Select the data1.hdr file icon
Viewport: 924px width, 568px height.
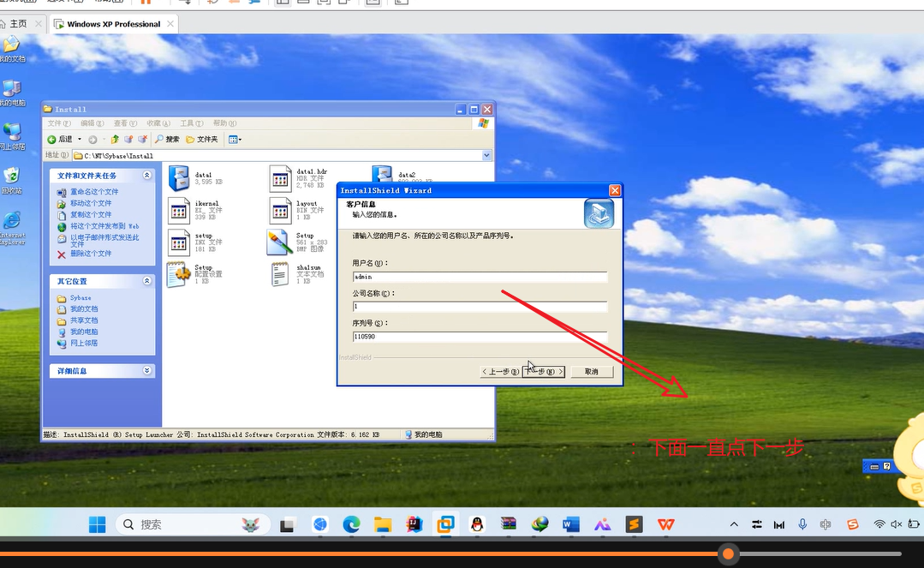tap(280, 178)
